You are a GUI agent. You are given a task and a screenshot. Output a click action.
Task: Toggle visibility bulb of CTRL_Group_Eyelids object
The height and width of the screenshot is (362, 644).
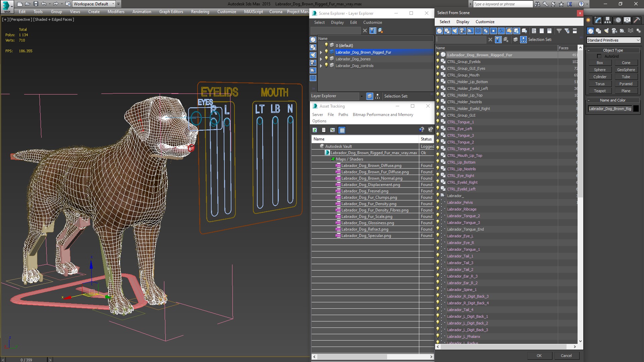coord(438,61)
